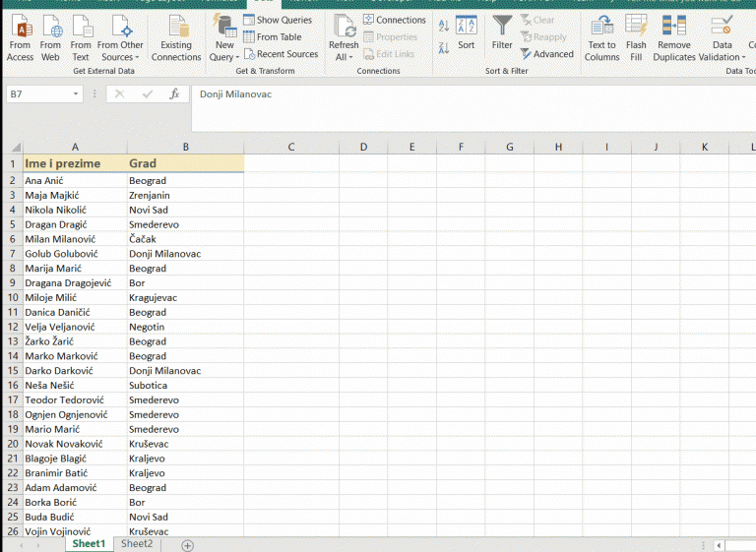Expand the Name Box dropdown arrow
Viewport: 756px width, 552px height.
tap(76, 94)
